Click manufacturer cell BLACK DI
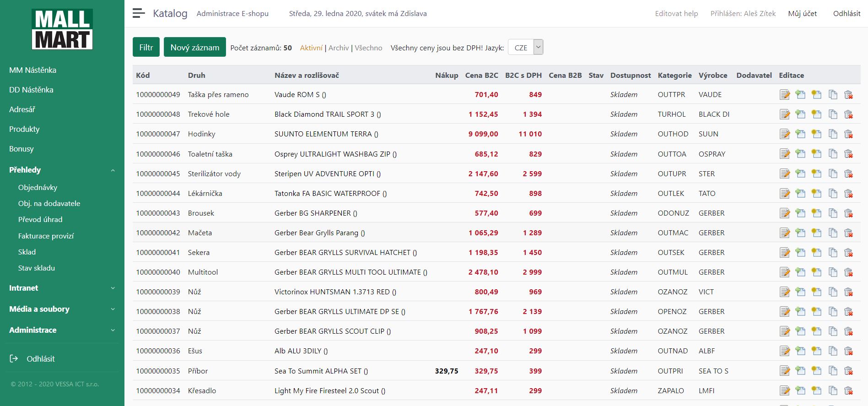This screenshot has height=406, width=868. pos(714,114)
